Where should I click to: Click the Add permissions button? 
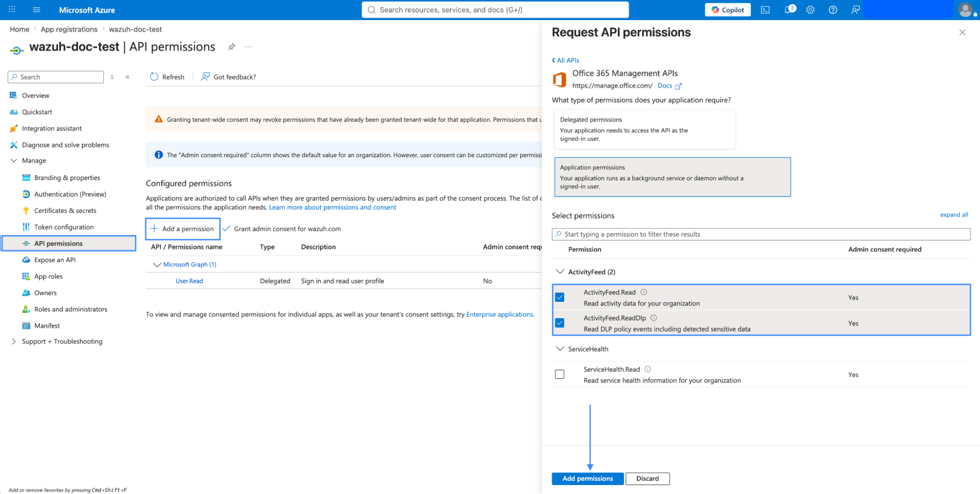pyautogui.click(x=587, y=479)
